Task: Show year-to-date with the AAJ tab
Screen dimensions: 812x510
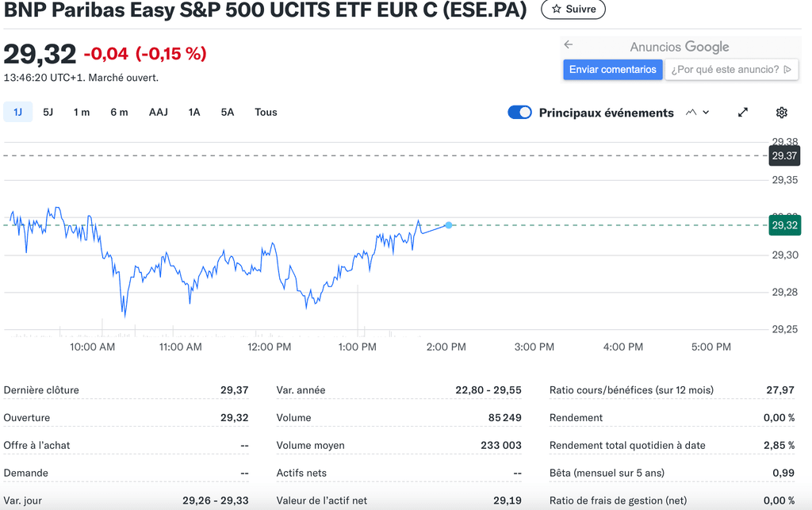Action: (158, 112)
